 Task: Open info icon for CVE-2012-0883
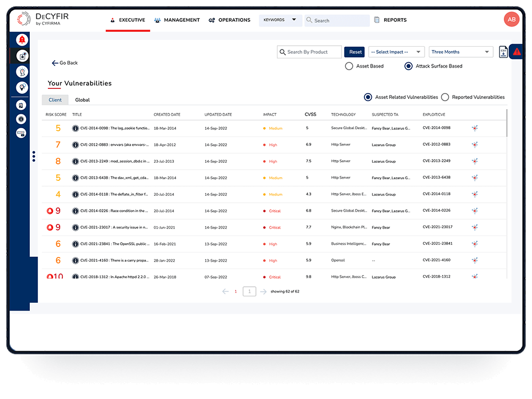point(76,145)
